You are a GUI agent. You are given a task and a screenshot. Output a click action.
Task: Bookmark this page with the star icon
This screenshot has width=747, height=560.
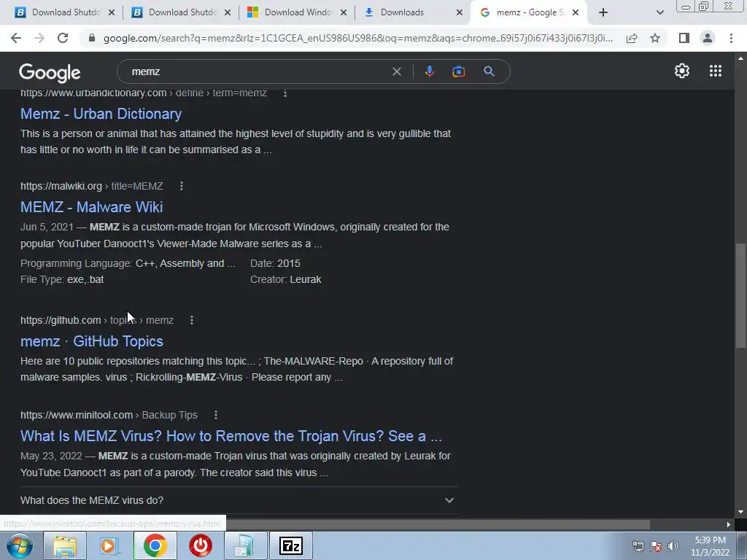[655, 38]
